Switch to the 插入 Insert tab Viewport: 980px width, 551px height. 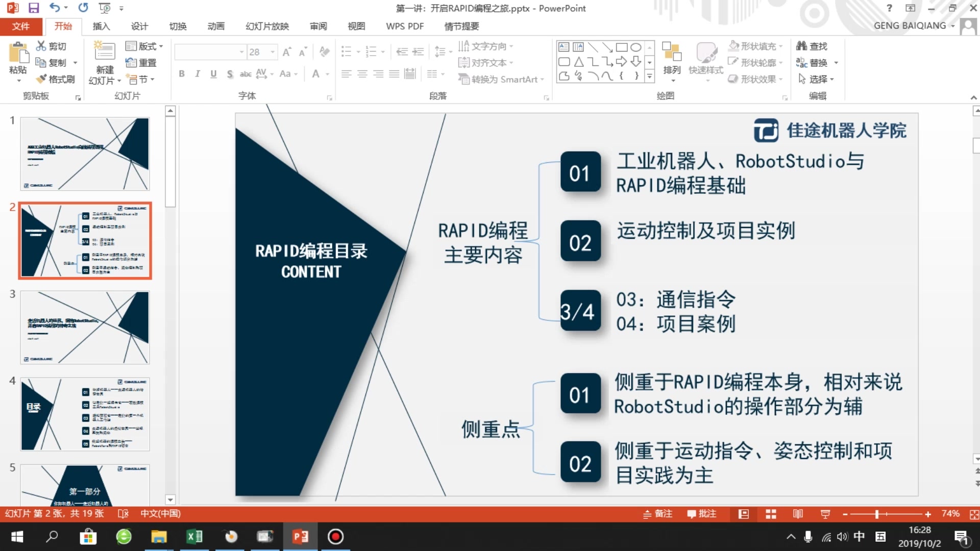tap(101, 26)
